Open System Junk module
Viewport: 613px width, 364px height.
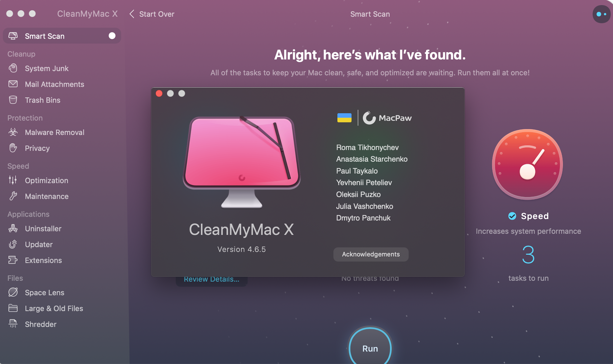pyautogui.click(x=47, y=69)
